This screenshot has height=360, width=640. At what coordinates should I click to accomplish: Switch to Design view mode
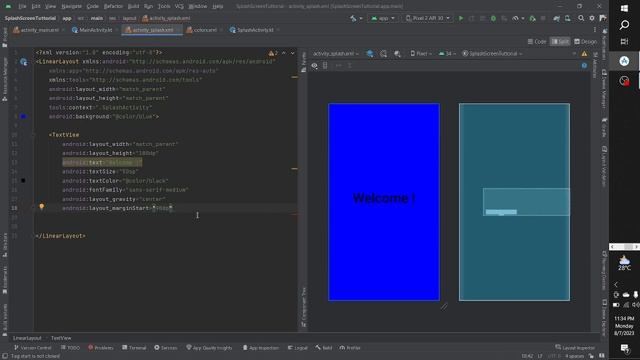[585, 42]
